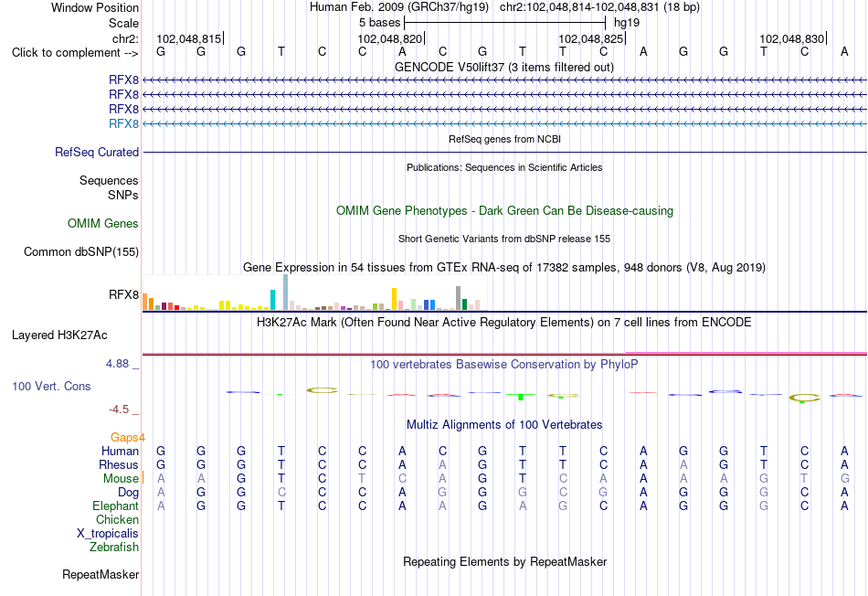Viewport: 868px width, 596px height.
Task: Click the 'Human Feb. 2009 (GRCh37/hg19)' title
Action: [x=399, y=7]
